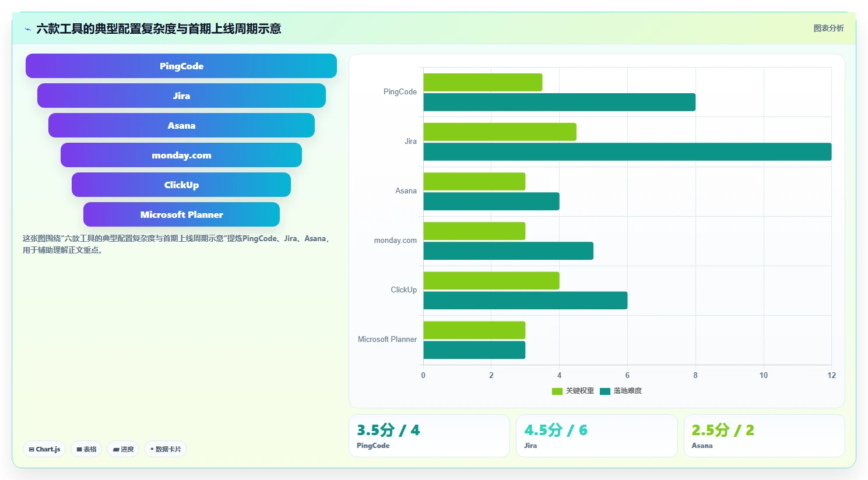The image size is (868, 480).
Task: Click the Asana green 关键权重 bar
Action: click(474, 181)
